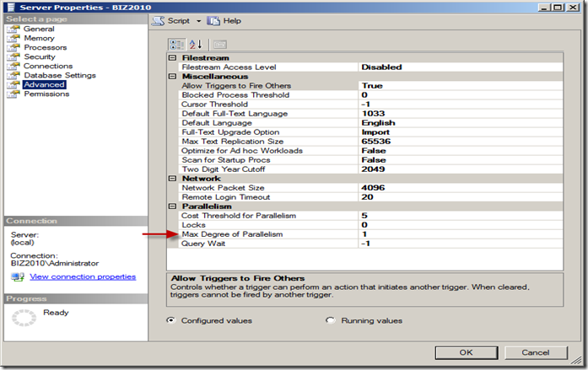
Task: Click the Memory page icon
Action: (x=13, y=38)
